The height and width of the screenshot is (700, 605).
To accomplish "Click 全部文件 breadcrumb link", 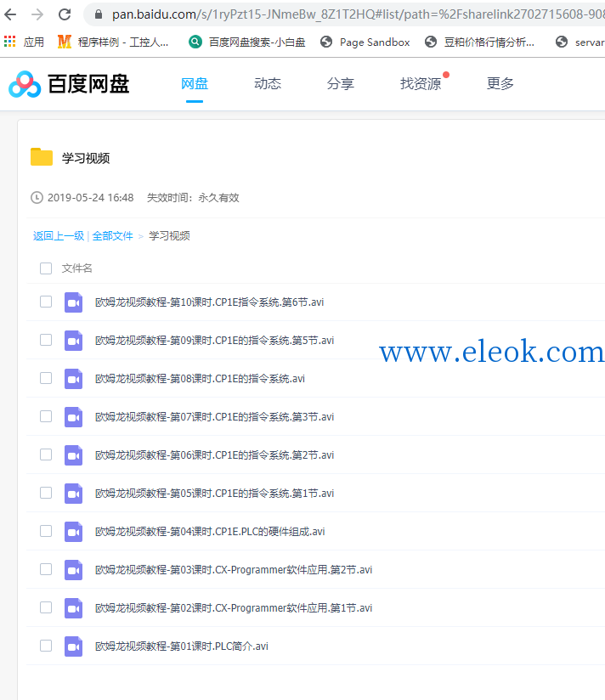I will pyautogui.click(x=112, y=235).
